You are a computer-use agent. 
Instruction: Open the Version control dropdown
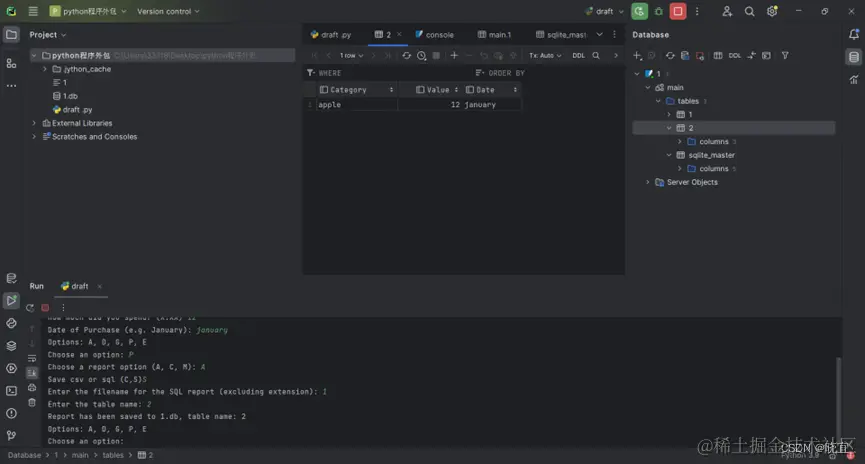point(168,11)
